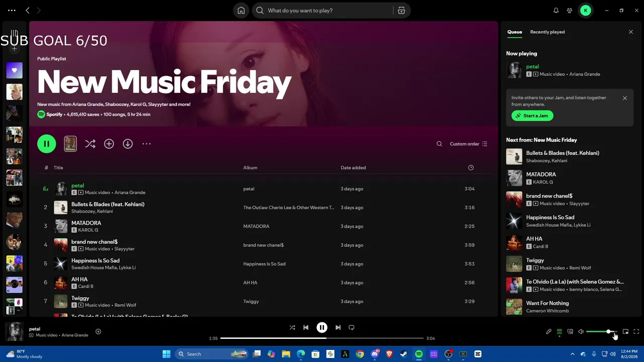Mute the volume with the speaker icon

click(581, 332)
